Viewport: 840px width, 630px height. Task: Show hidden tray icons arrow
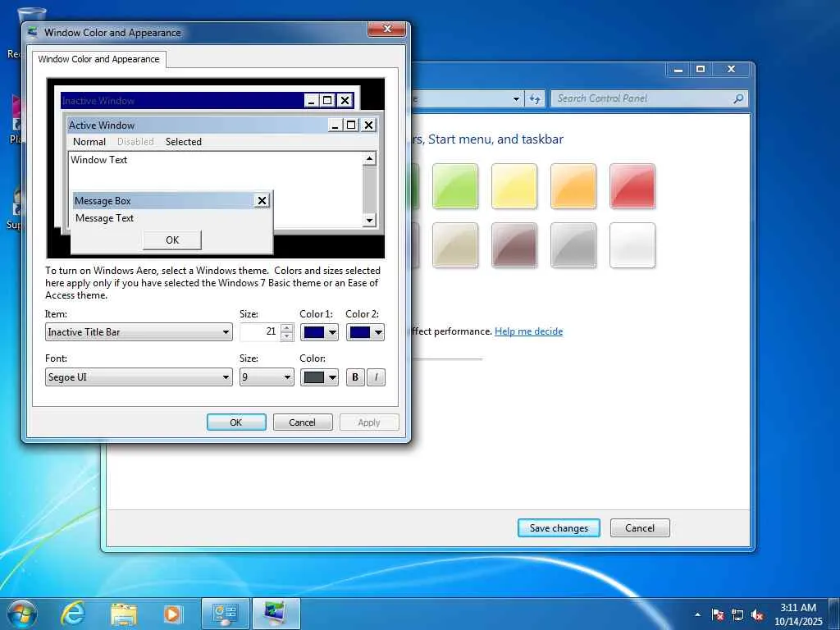coord(697,614)
